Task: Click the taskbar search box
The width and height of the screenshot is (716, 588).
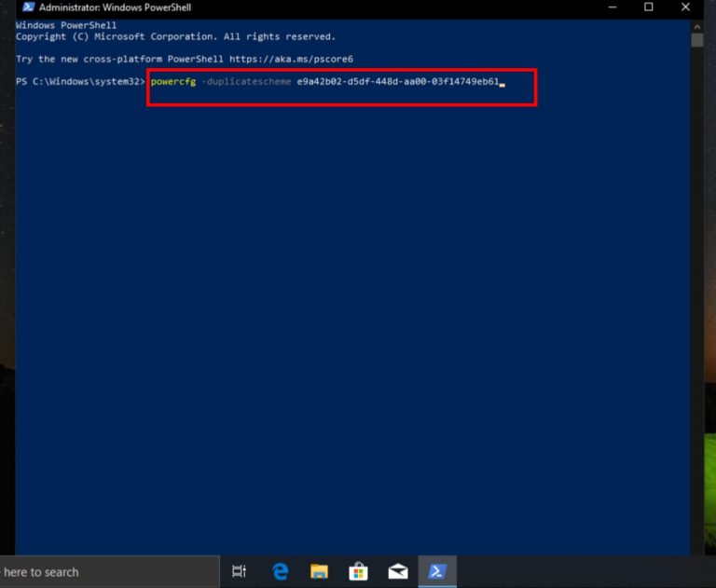Action: tap(109, 571)
